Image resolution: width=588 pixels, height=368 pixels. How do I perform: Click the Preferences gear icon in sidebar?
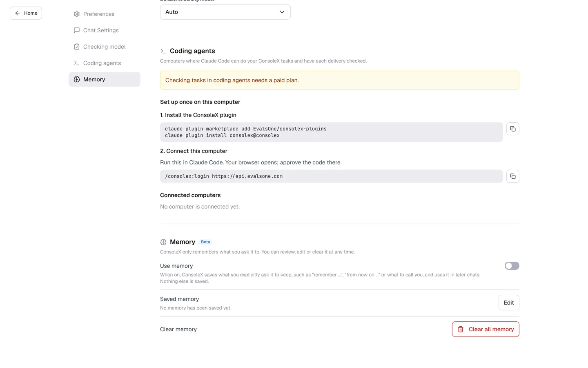tap(77, 14)
